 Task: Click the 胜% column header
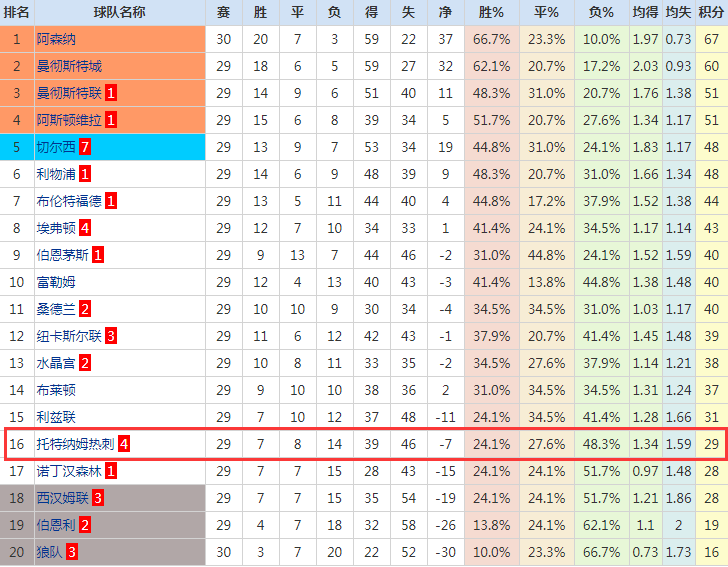coord(492,13)
